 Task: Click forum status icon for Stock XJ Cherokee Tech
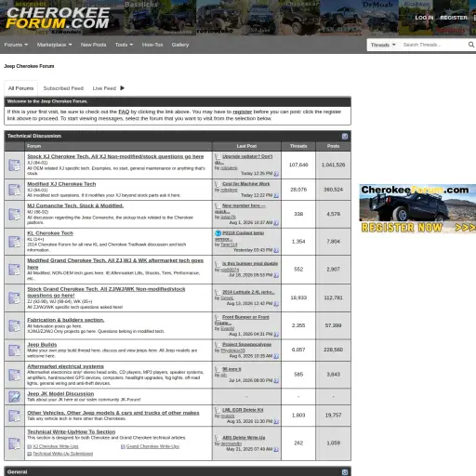click(x=14, y=165)
